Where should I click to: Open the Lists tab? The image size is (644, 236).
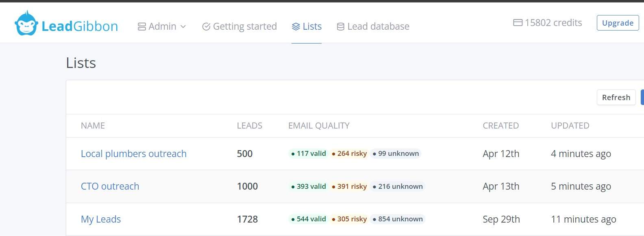(x=312, y=26)
